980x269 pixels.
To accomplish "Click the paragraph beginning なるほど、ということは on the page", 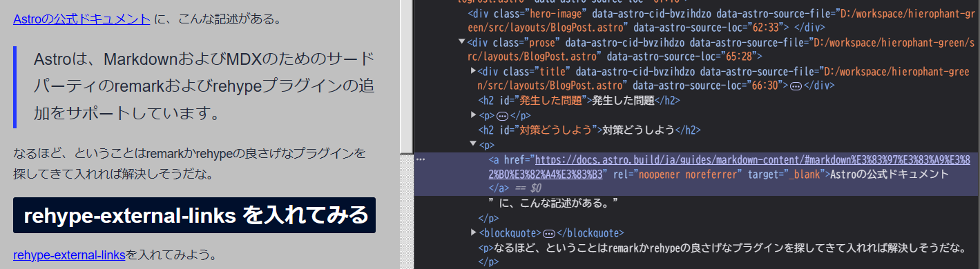I will (189, 163).
